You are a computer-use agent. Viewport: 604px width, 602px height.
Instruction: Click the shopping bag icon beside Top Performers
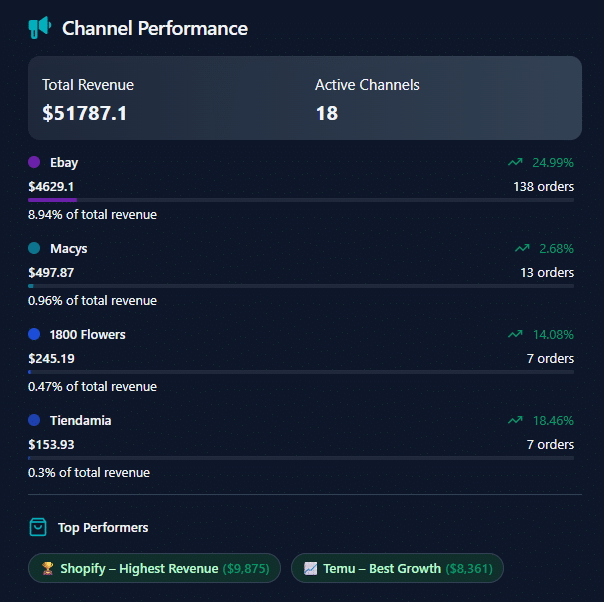pos(38,527)
